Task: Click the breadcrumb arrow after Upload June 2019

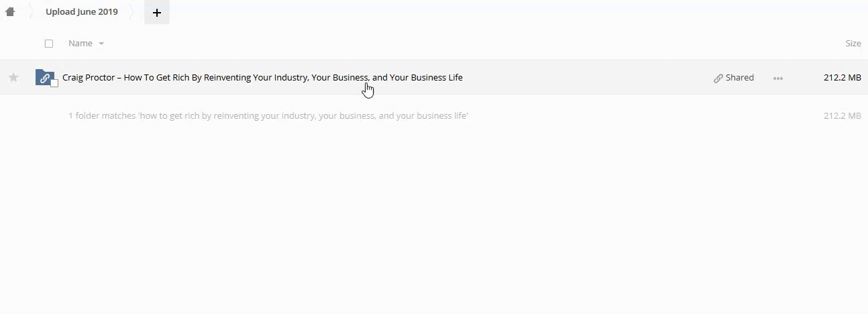Action: pyautogui.click(x=132, y=11)
